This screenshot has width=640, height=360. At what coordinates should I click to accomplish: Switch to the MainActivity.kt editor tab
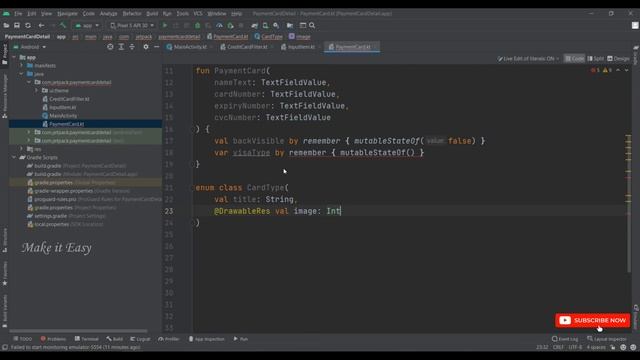189,47
